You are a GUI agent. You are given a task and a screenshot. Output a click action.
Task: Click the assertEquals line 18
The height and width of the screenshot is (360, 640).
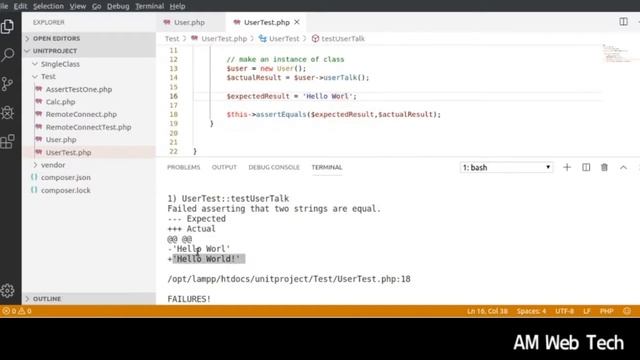pyautogui.click(x=333, y=115)
